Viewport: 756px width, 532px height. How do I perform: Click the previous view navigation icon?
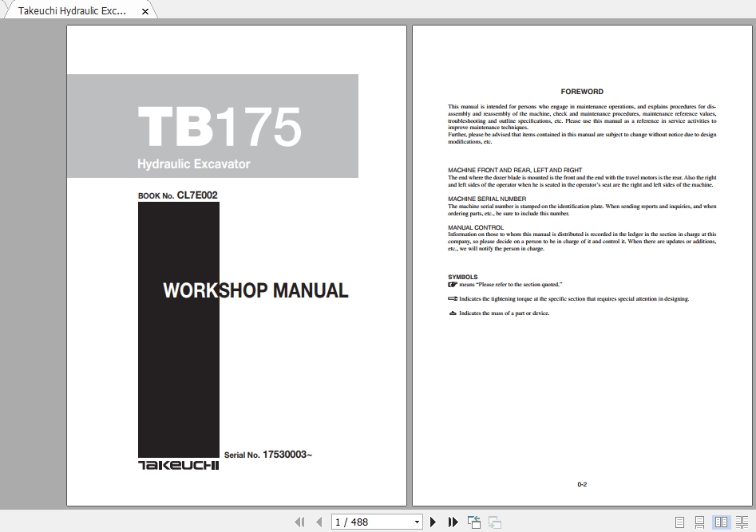(x=474, y=522)
